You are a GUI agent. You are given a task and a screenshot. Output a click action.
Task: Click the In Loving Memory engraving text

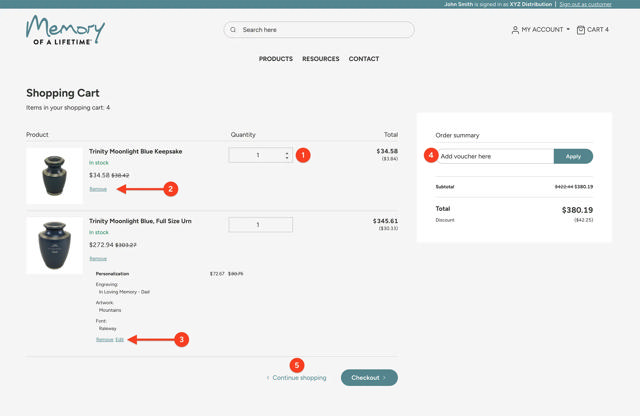click(x=124, y=292)
